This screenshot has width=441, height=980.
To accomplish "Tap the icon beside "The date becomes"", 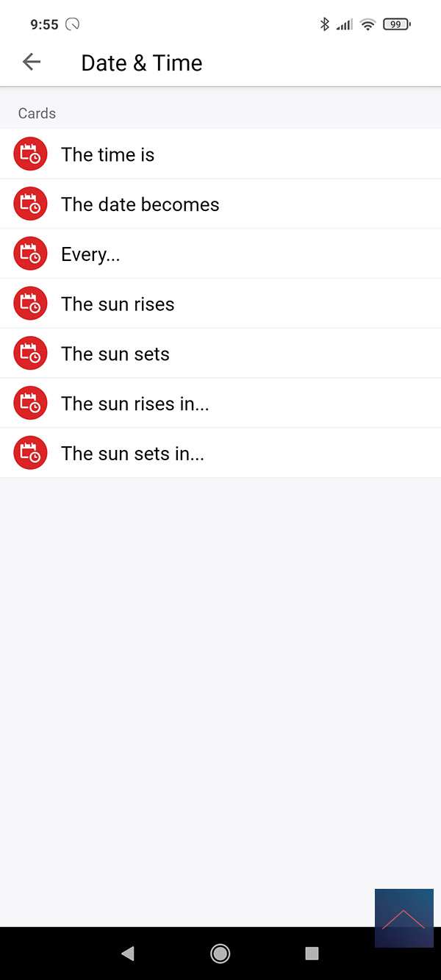I will (30, 204).
